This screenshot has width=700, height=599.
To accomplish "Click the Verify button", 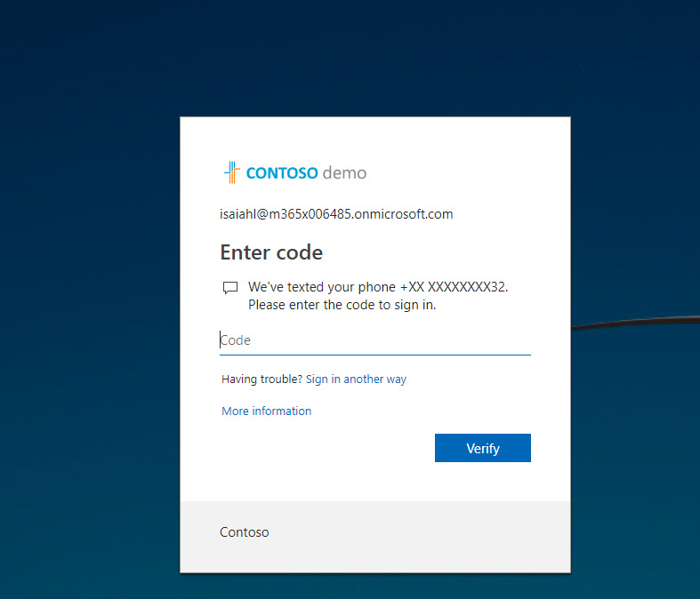I will 483,448.
